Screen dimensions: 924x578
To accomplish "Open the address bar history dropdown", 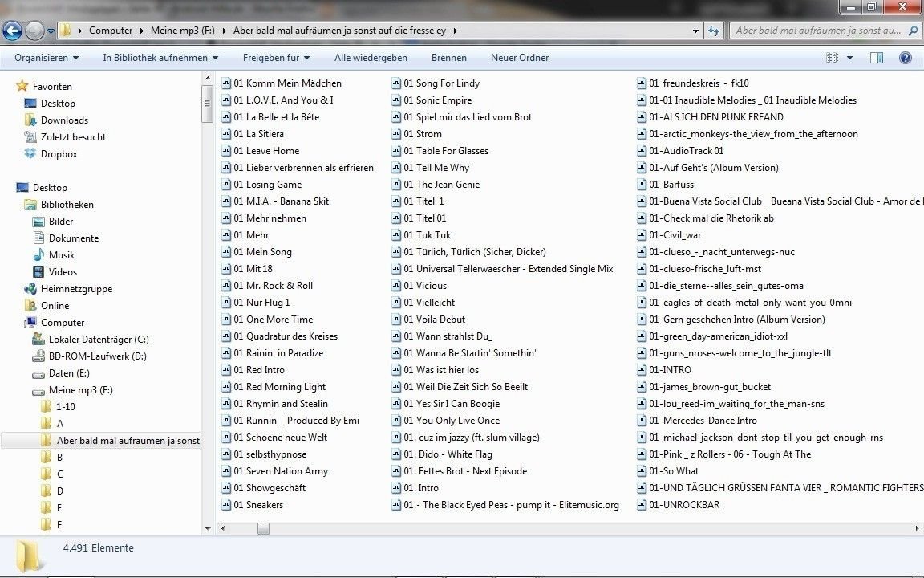I will (x=695, y=31).
